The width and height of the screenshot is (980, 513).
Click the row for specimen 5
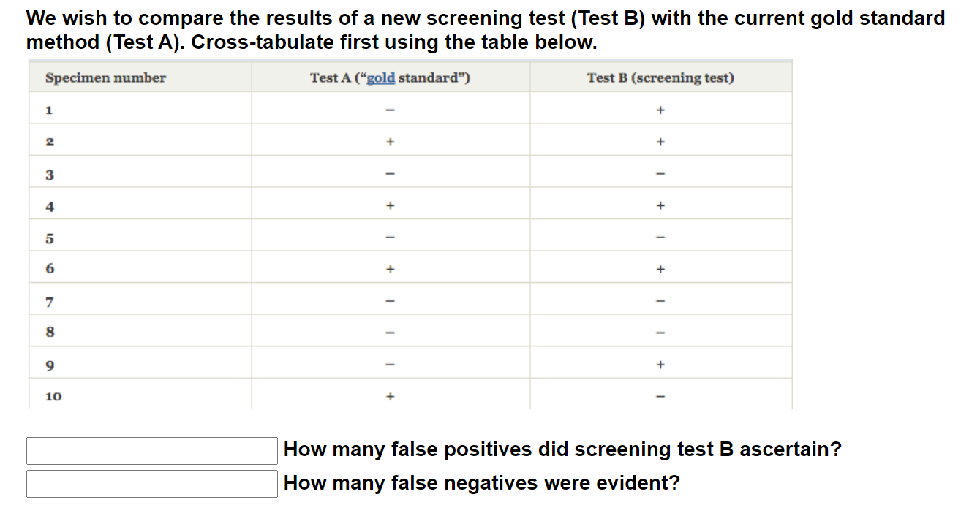(x=139, y=235)
